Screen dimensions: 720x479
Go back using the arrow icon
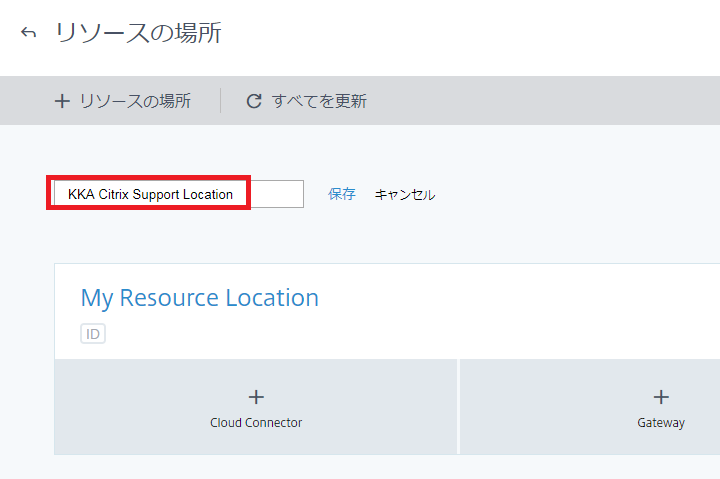[x=28, y=33]
